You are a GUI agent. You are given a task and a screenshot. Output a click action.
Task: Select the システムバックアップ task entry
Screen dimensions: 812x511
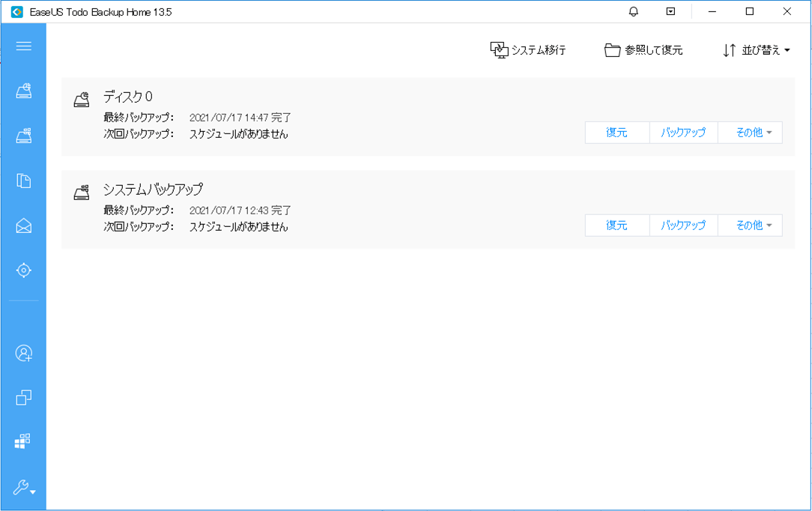point(153,190)
